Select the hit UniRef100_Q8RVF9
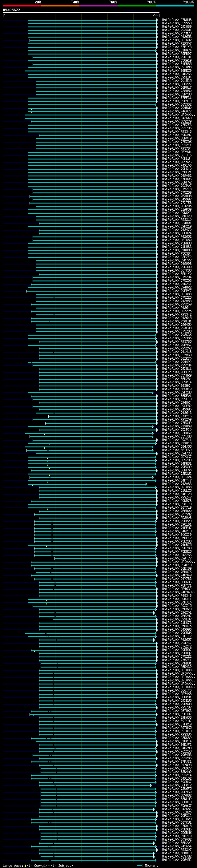The image size is (197, 868). click(x=176, y=139)
